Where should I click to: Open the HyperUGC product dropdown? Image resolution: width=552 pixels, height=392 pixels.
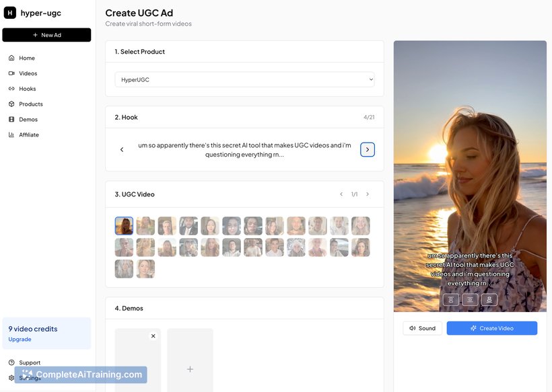(244, 80)
